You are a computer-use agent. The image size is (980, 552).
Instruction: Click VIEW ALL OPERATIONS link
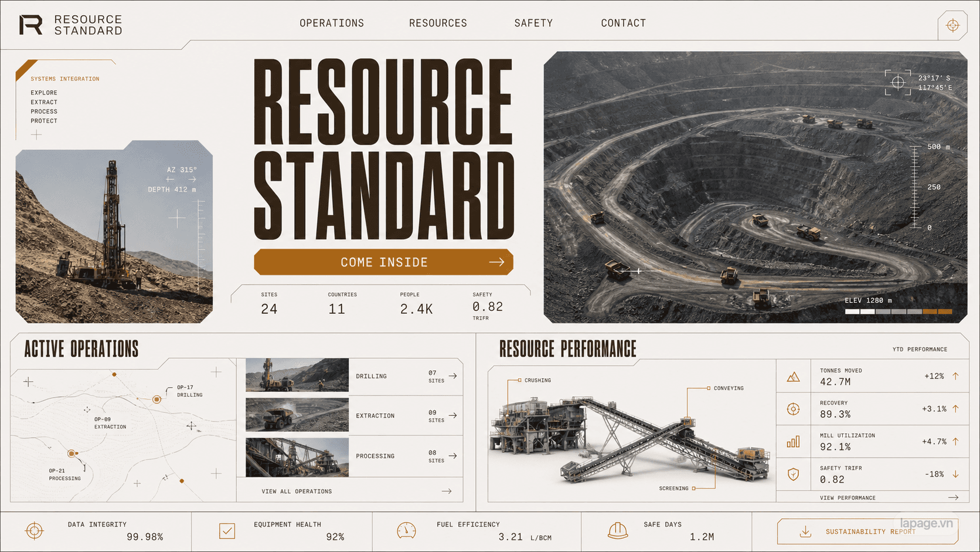(297, 492)
